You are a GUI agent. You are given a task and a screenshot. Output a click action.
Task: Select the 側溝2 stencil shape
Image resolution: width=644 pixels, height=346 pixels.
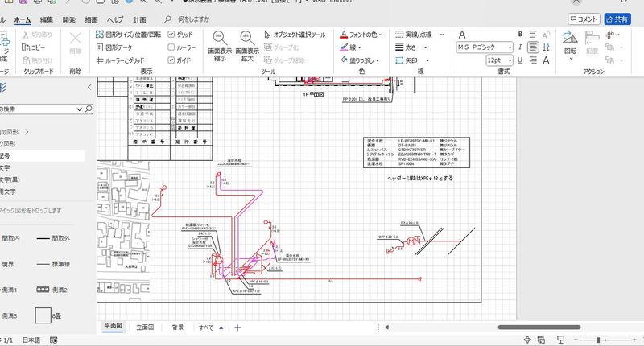coord(52,290)
